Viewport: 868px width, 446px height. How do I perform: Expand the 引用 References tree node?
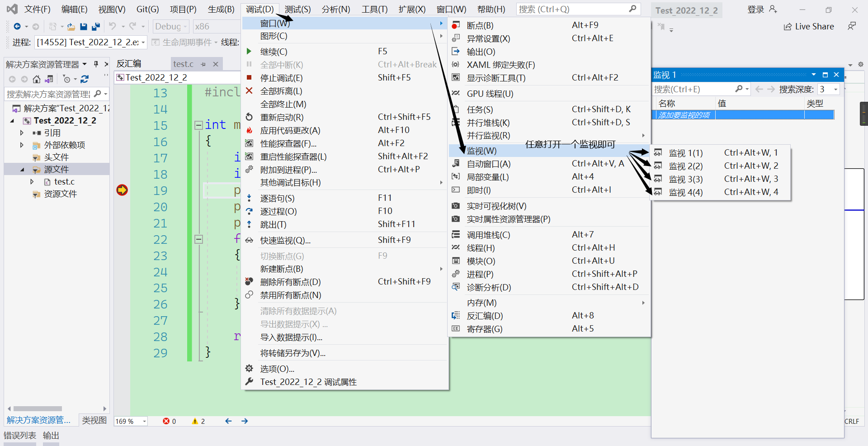point(22,133)
